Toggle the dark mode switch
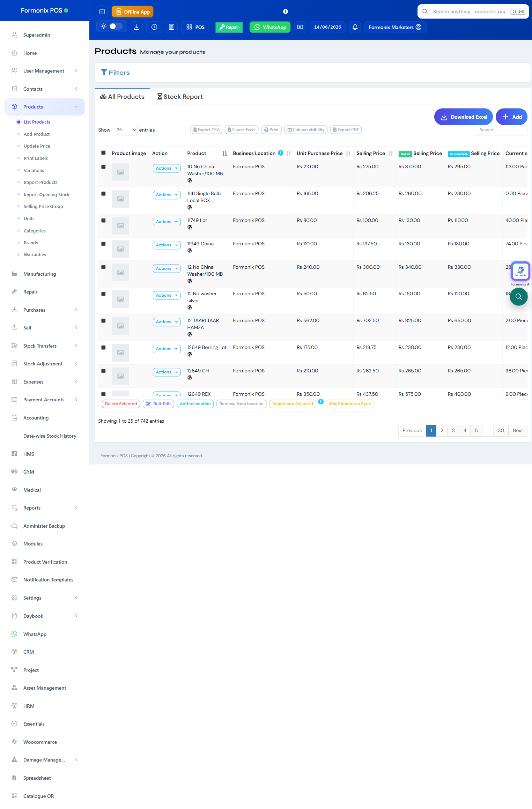Viewport: 532px width, 809px height. (x=116, y=27)
